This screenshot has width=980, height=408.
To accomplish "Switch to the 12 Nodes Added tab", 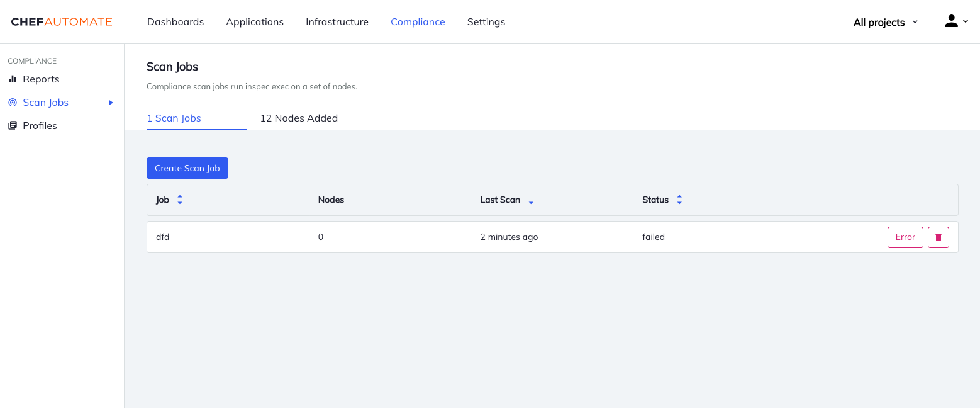I will click(x=299, y=118).
